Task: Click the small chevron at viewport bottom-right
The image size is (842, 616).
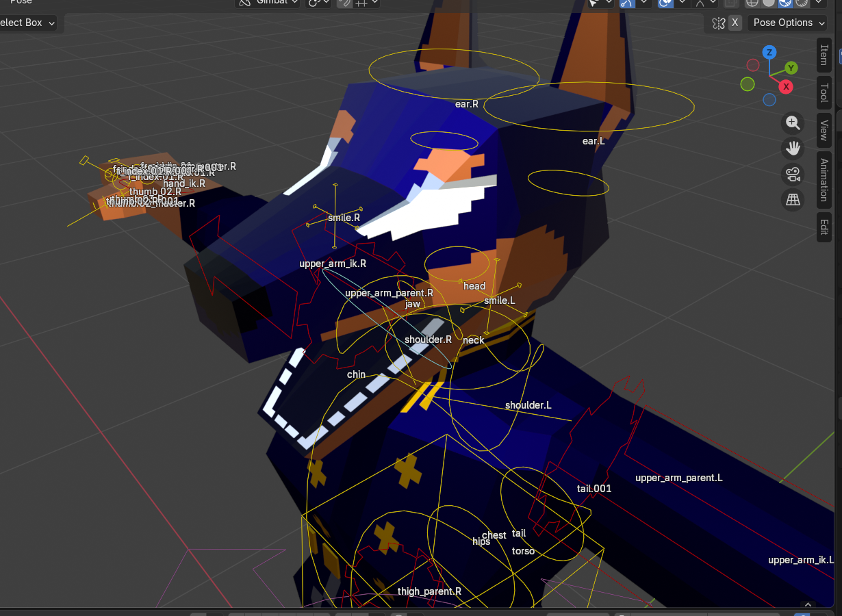Action: (x=808, y=605)
